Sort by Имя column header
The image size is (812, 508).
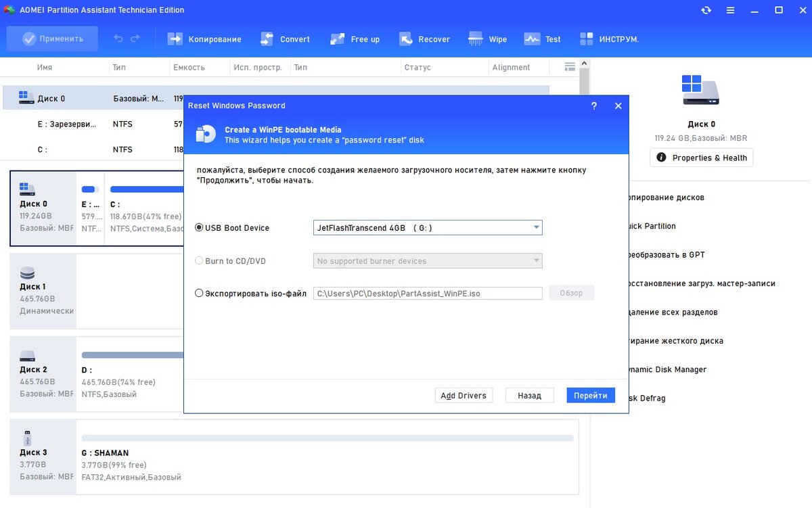point(45,67)
